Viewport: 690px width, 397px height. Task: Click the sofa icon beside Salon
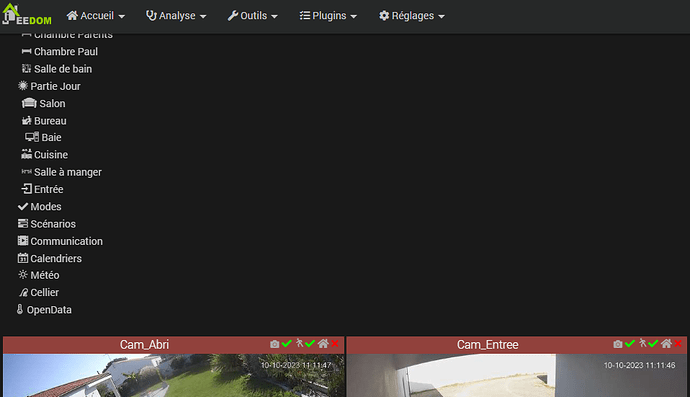[29, 103]
